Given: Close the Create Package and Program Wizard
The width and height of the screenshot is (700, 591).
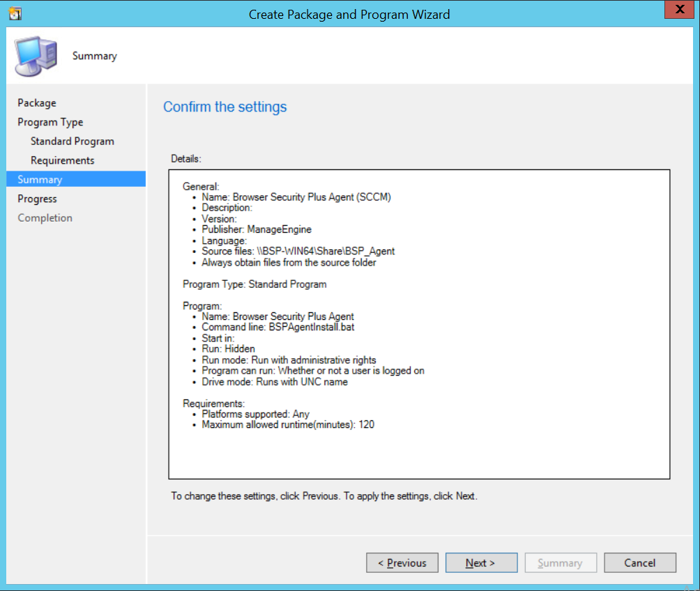Looking at the screenshot, I should coord(680,9).
